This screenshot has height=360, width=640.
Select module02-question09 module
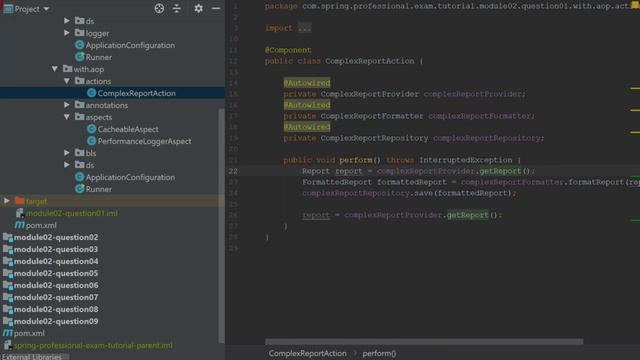pos(56,321)
